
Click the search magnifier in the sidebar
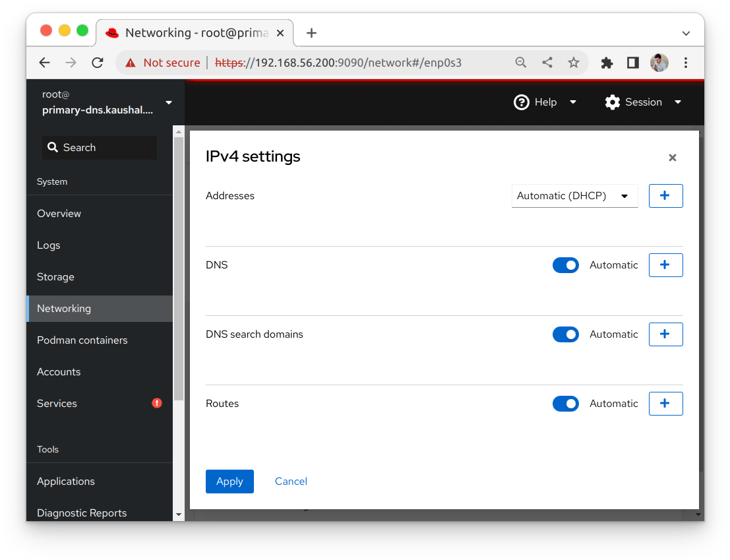[53, 147]
